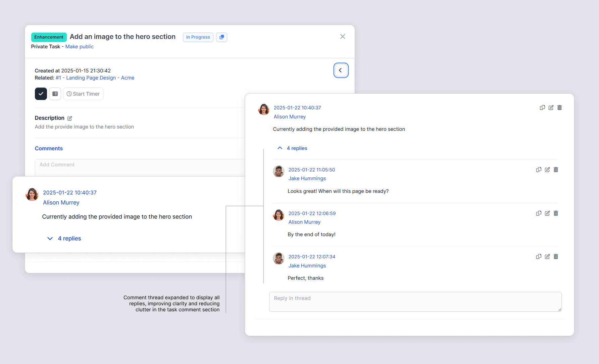
Task: Click the list icon button beside Start Timer
Action: (x=55, y=94)
